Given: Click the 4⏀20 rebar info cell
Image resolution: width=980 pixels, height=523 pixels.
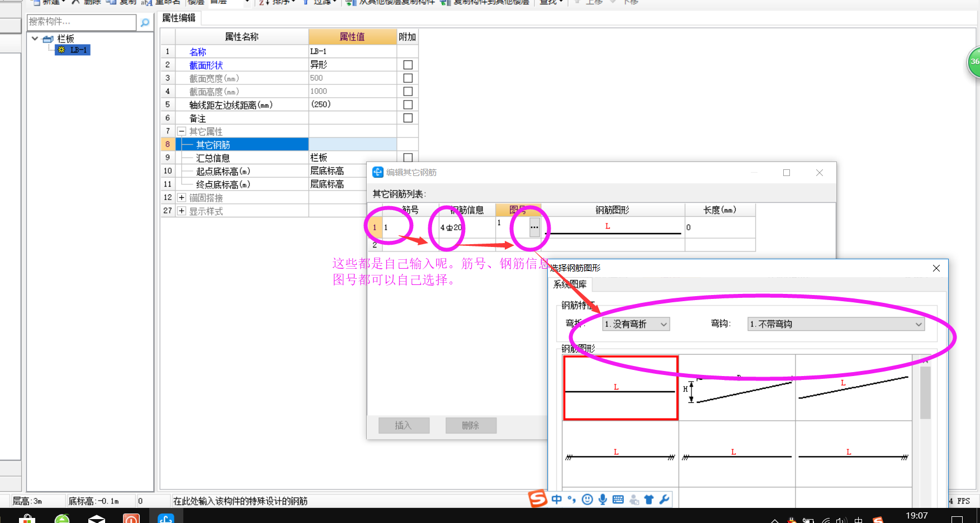Looking at the screenshot, I should point(467,227).
